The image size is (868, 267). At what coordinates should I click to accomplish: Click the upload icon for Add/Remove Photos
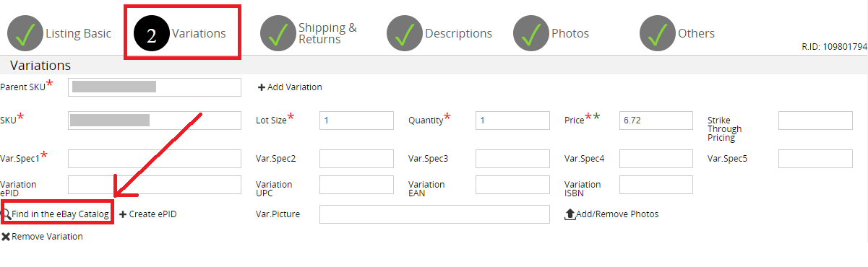570,214
